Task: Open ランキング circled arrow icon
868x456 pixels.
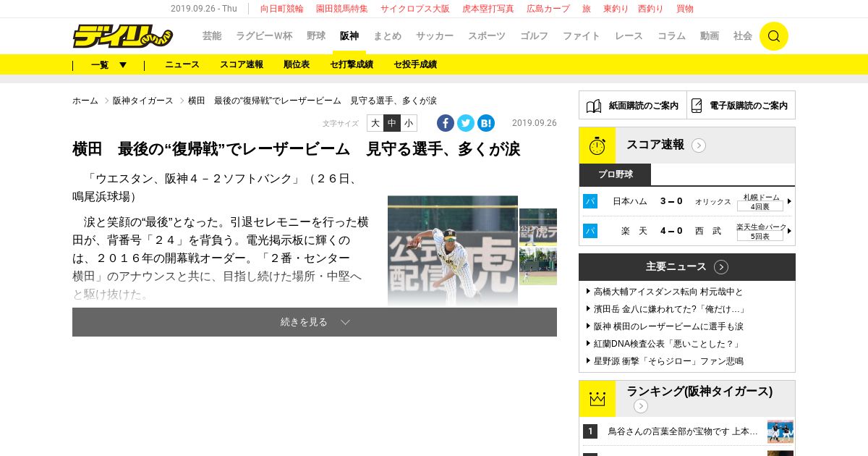Action: point(641,406)
